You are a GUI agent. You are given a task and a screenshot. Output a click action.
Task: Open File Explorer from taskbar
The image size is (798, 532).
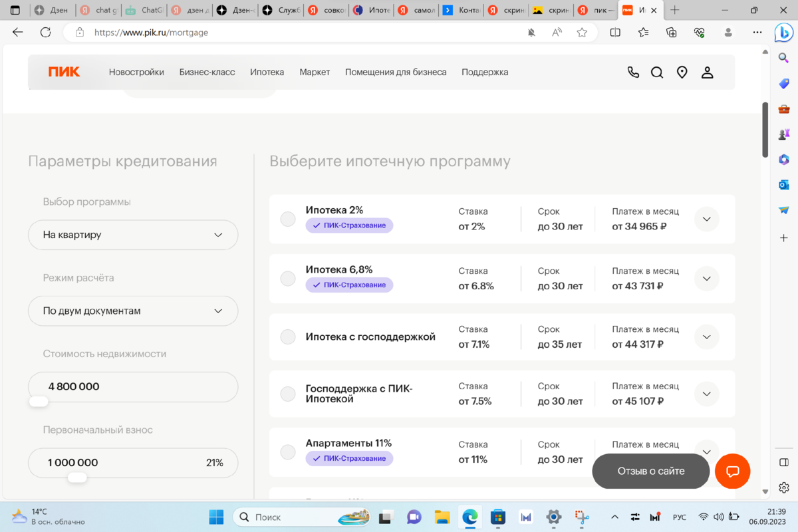pos(442,517)
